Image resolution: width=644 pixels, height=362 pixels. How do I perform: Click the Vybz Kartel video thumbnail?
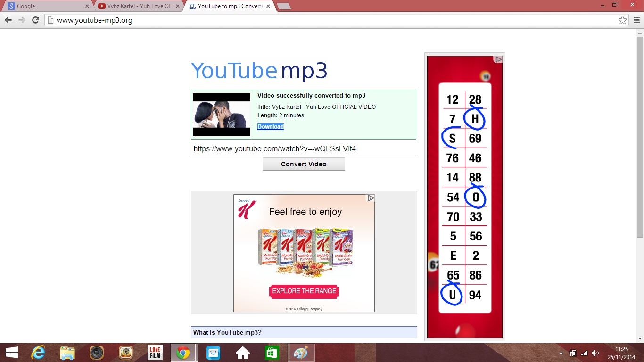tap(222, 115)
